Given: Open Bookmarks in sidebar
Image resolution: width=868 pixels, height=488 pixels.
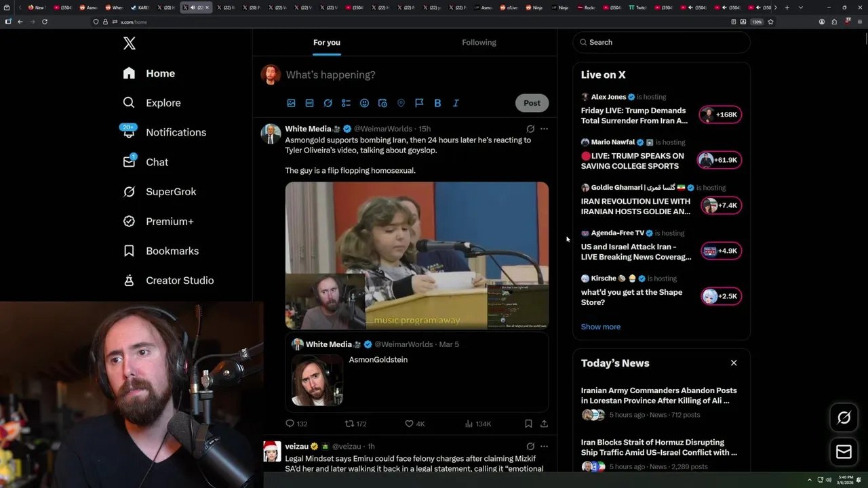Looking at the screenshot, I should tap(161, 251).
